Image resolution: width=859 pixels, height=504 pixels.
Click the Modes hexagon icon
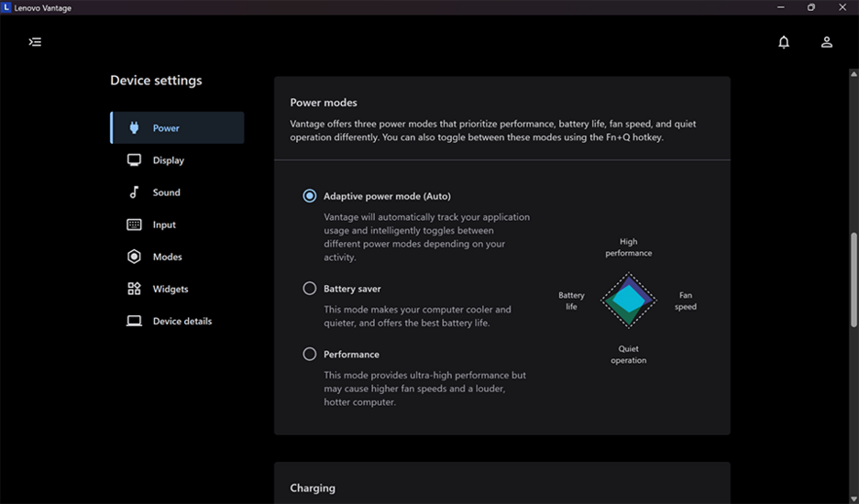click(x=134, y=257)
